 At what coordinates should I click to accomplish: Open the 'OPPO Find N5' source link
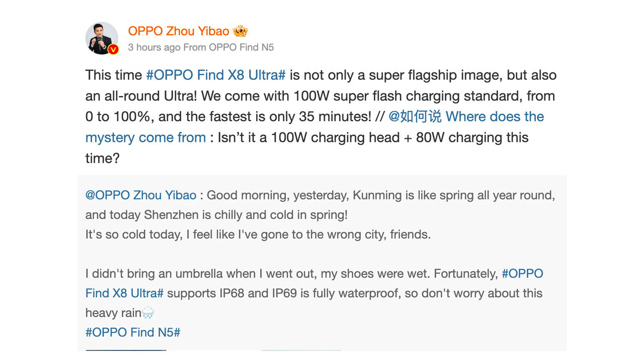[x=242, y=47]
